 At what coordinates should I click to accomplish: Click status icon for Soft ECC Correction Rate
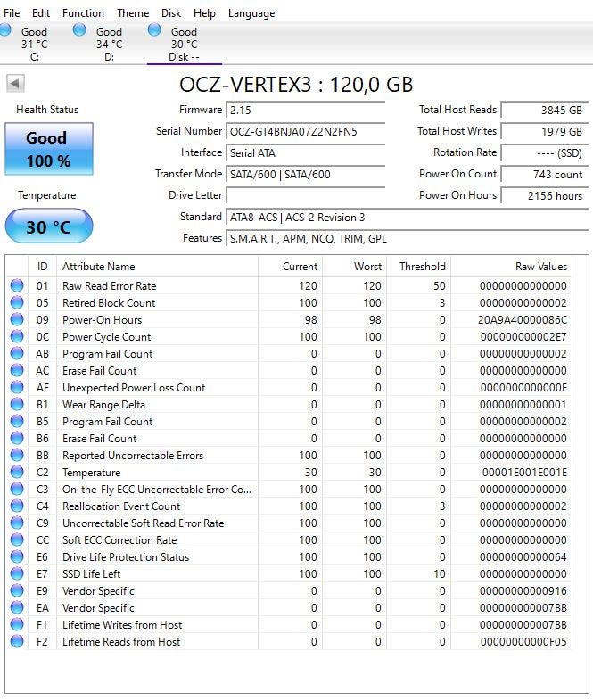pyautogui.click(x=17, y=539)
